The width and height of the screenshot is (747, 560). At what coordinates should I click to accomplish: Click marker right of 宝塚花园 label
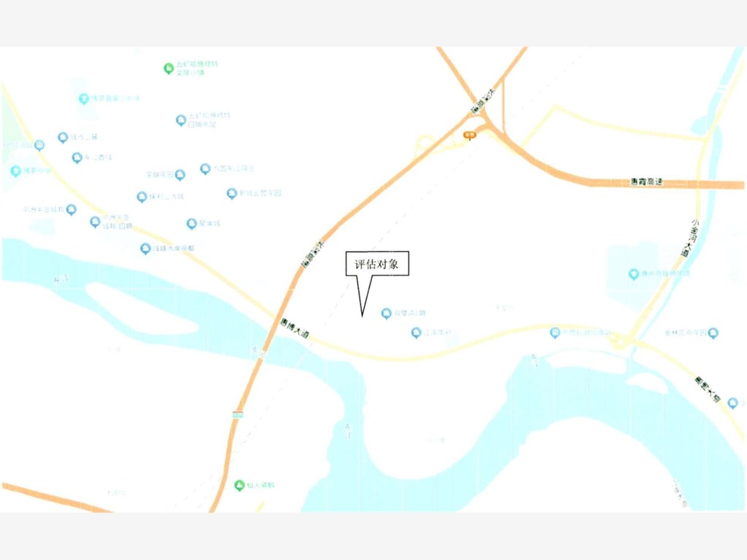179,175
